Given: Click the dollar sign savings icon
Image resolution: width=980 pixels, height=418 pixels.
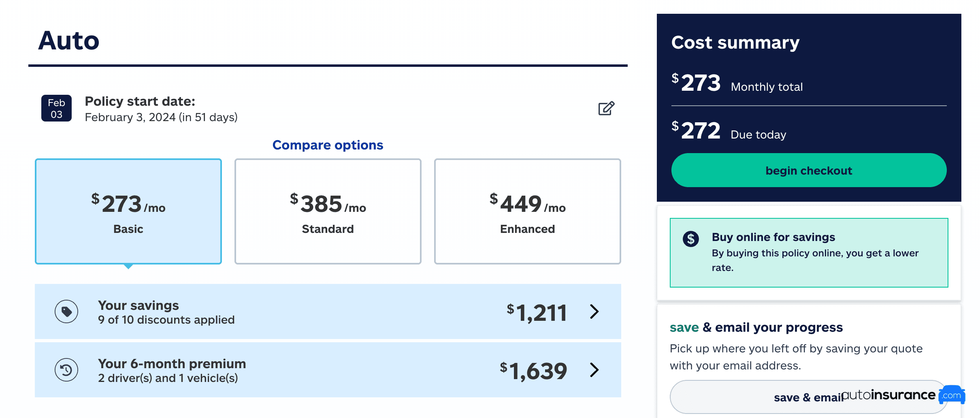Looking at the screenshot, I should 691,239.
